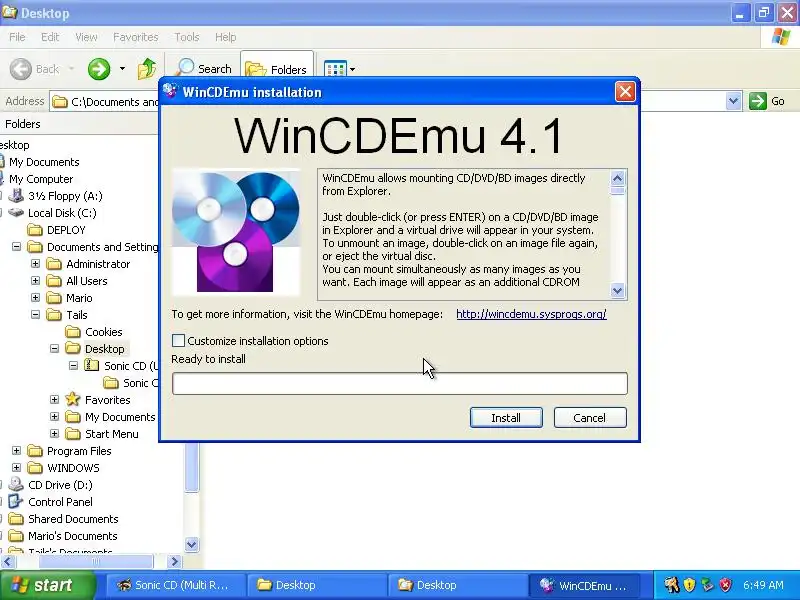Select the Cookies folder icon
Viewport: 800px width, 600px height.
tap(73, 332)
